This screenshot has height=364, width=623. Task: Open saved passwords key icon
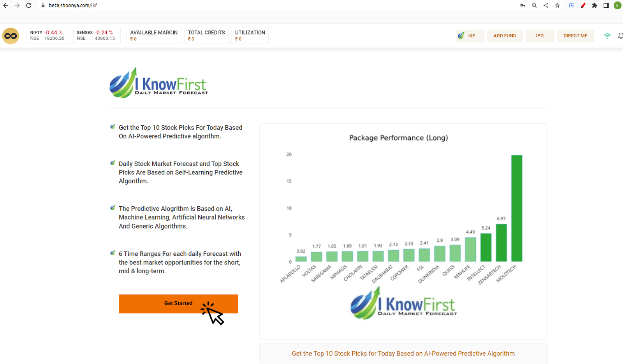pyautogui.click(x=523, y=5)
